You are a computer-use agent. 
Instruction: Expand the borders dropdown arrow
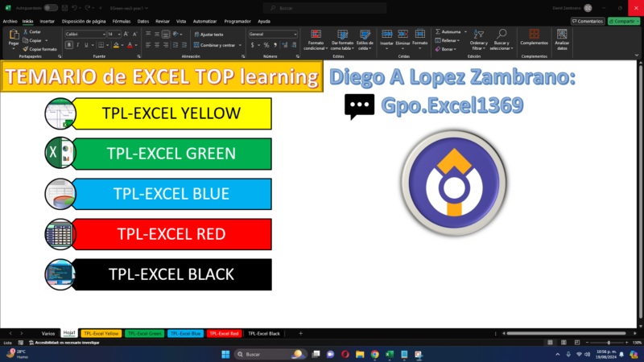pos(107,45)
